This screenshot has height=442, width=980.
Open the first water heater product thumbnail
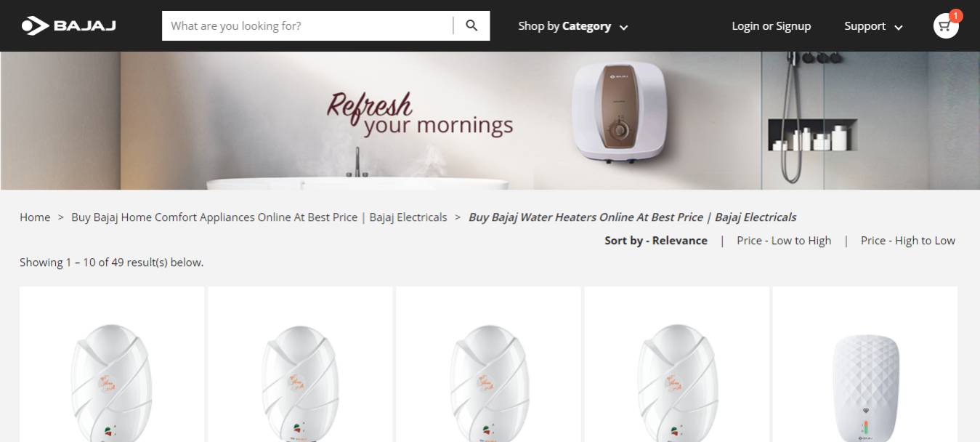pyautogui.click(x=112, y=364)
